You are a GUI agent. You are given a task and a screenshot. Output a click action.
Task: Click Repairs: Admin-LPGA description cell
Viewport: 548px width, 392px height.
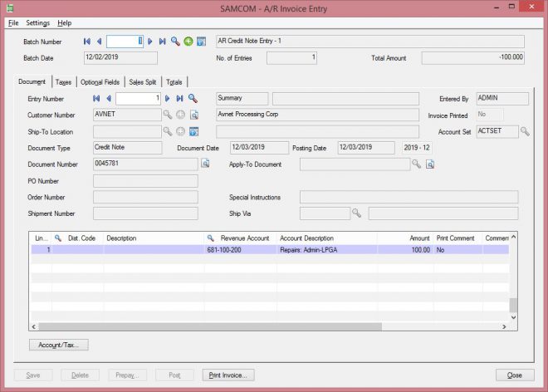(327, 250)
